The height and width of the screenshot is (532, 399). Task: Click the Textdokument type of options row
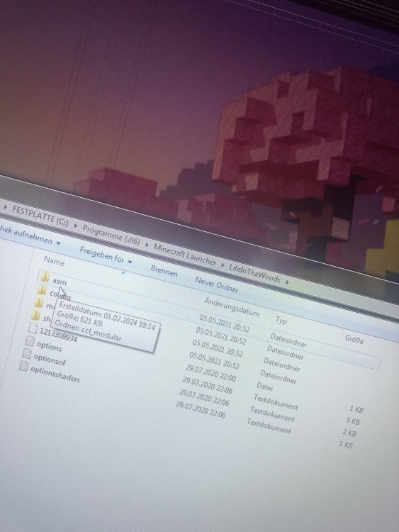coord(276,402)
